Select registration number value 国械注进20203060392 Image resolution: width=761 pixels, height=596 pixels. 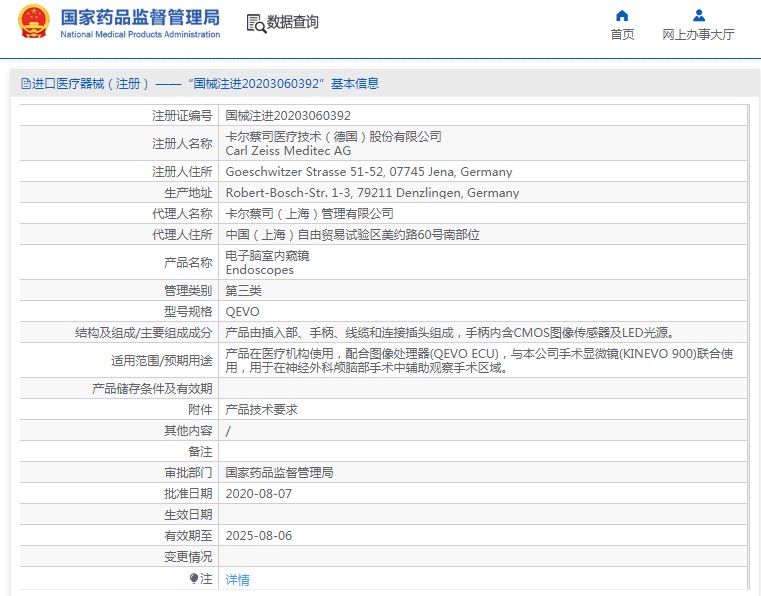288,116
